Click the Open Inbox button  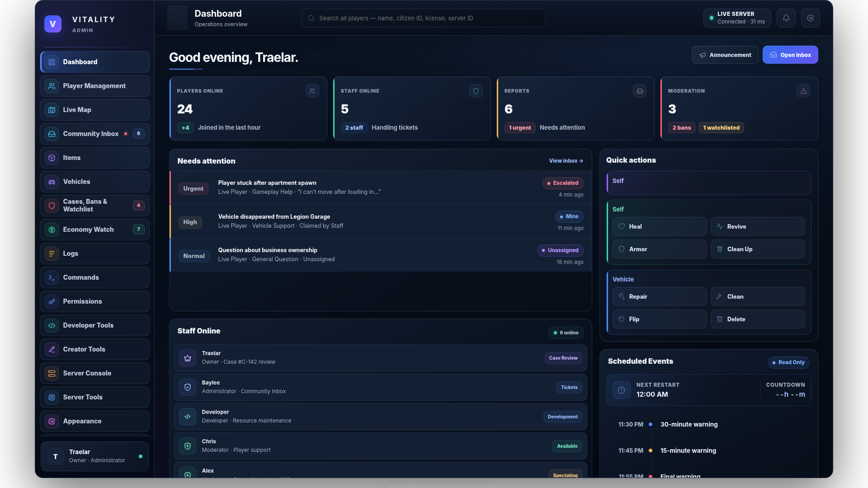pyautogui.click(x=790, y=55)
